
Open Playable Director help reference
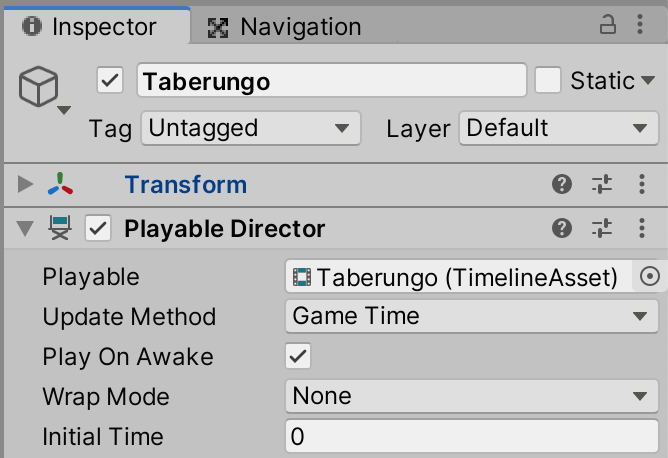(x=562, y=229)
